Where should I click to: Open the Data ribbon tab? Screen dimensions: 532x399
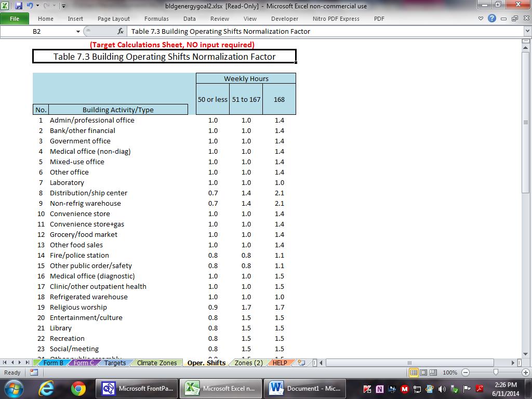coord(189,19)
